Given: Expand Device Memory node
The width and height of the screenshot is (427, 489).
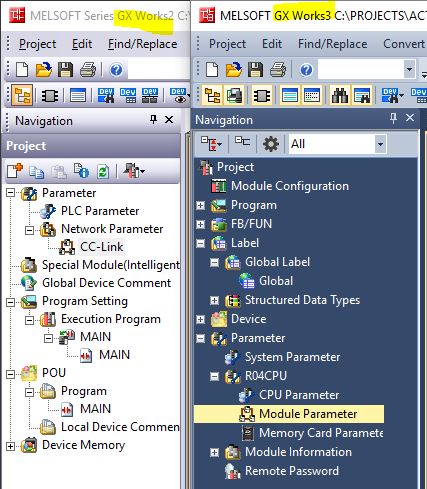Looking at the screenshot, I should (10, 446).
